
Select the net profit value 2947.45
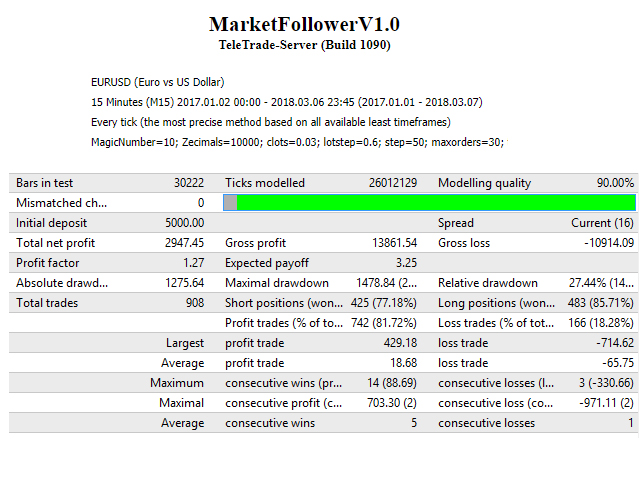coord(184,243)
